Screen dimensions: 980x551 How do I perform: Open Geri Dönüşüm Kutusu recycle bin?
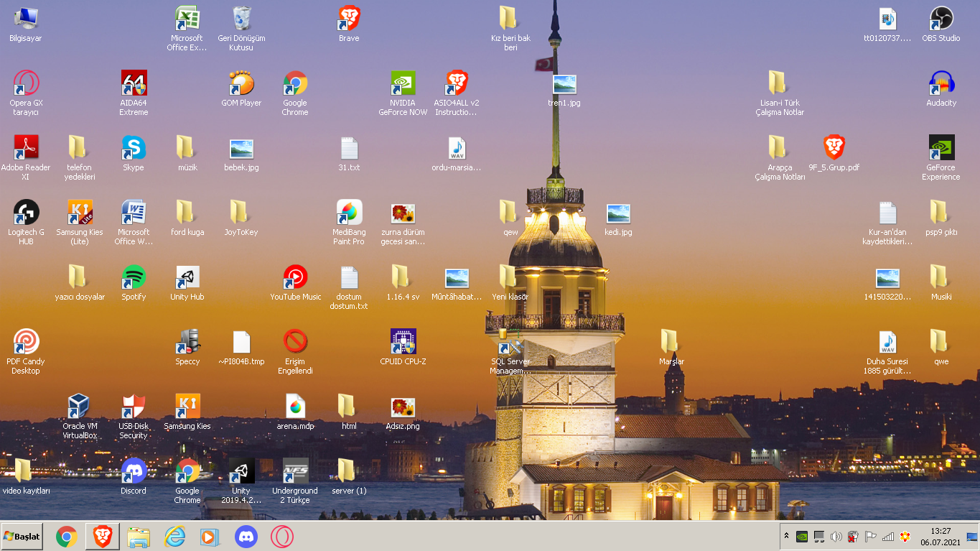[241, 19]
